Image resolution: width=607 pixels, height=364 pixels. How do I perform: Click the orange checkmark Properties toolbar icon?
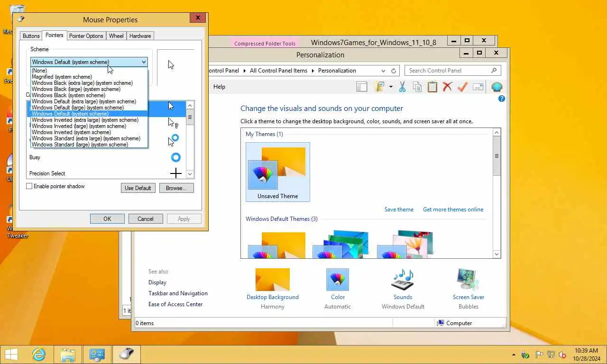pos(462,87)
